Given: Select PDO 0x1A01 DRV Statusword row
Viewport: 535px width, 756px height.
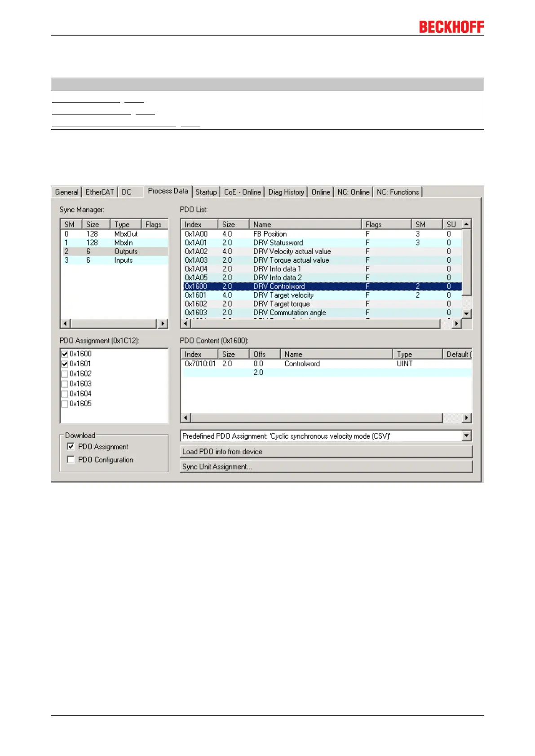Looking at the screenshot, I should [x=322, y=243].
